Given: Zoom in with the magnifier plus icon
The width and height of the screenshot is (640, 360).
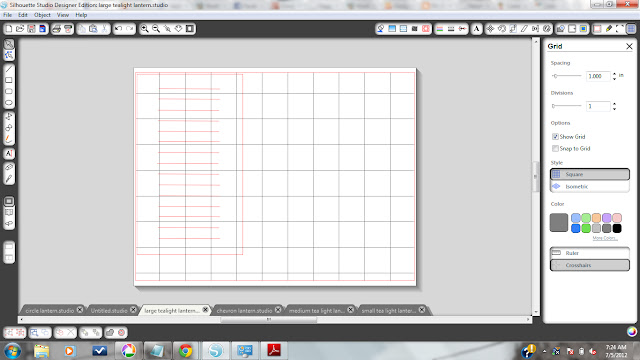Looking at the screenshot, I should pos(144,29).
